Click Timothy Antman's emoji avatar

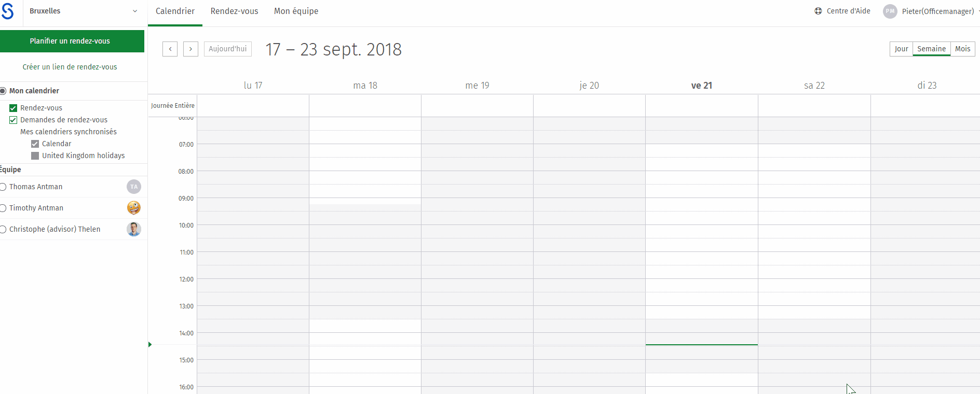(134, 208)
